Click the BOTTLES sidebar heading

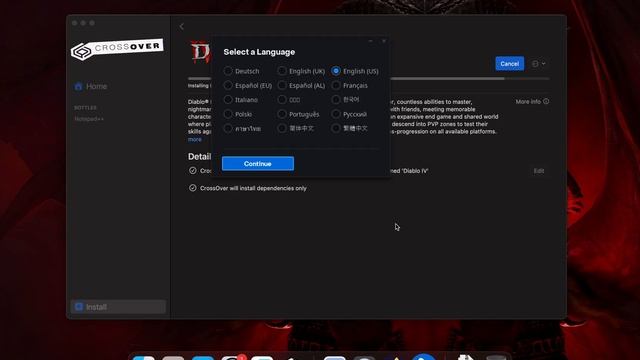pyautogui.click(x=85, y=108)
